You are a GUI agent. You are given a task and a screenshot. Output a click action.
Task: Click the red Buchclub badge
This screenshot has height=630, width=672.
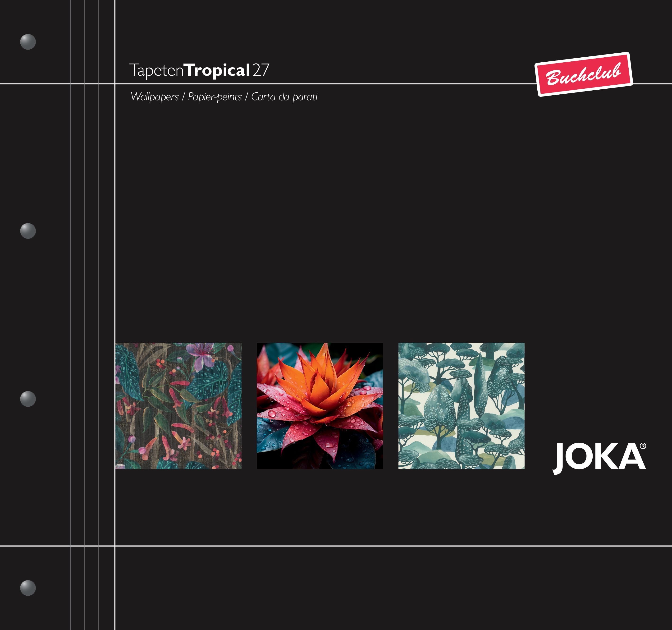[x=583, y=74]
